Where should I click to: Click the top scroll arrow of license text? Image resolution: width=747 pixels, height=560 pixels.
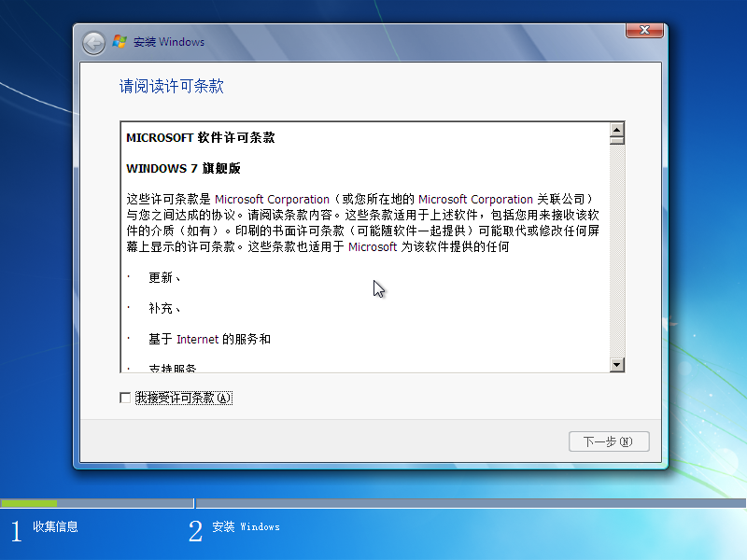coord(617,133)
